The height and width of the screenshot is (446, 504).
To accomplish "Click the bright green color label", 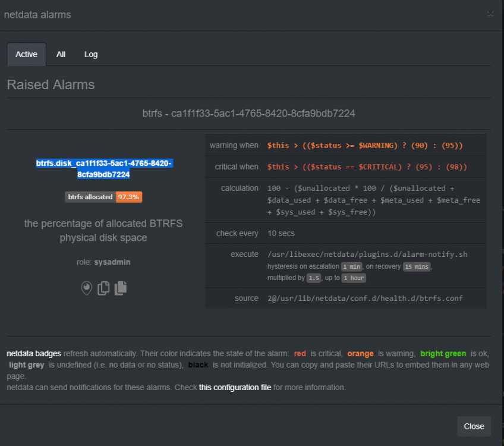I will click(x=443, y=353).
